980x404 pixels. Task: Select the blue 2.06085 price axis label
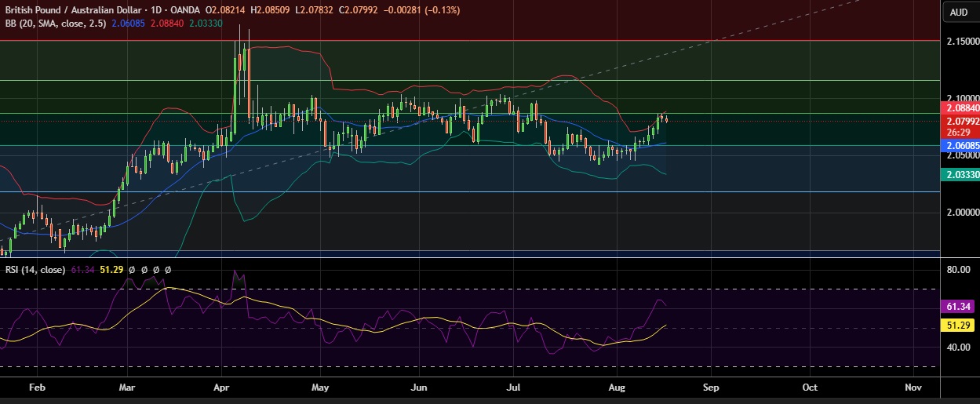[962, 146]
